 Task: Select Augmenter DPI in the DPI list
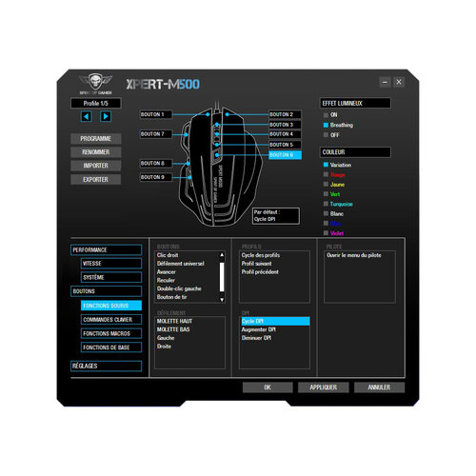[x=259, y=329]
